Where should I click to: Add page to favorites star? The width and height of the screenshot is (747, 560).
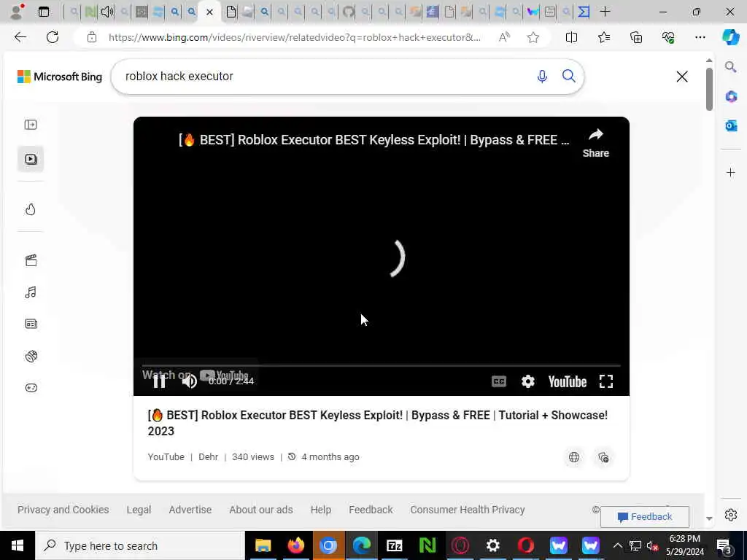coord(533,37)
